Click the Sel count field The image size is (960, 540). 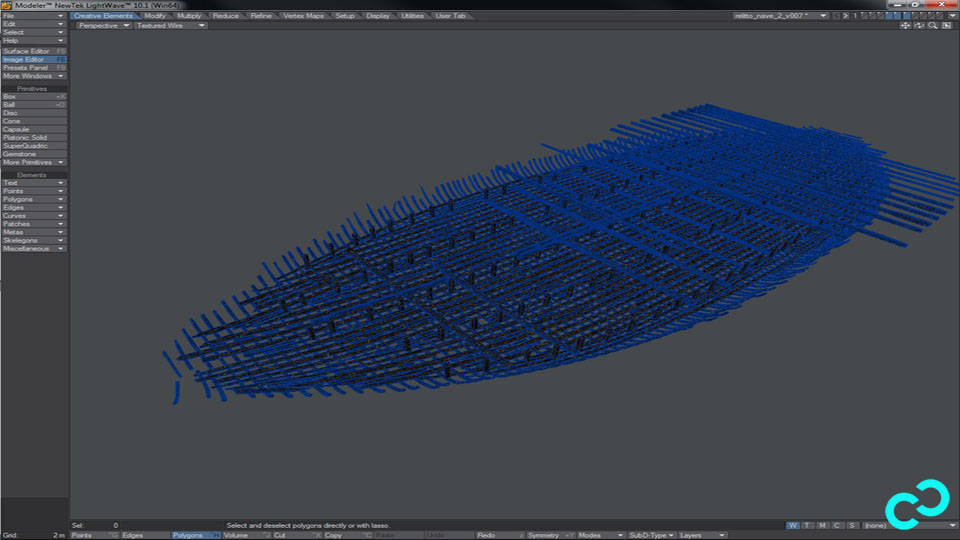click(95, 525)
